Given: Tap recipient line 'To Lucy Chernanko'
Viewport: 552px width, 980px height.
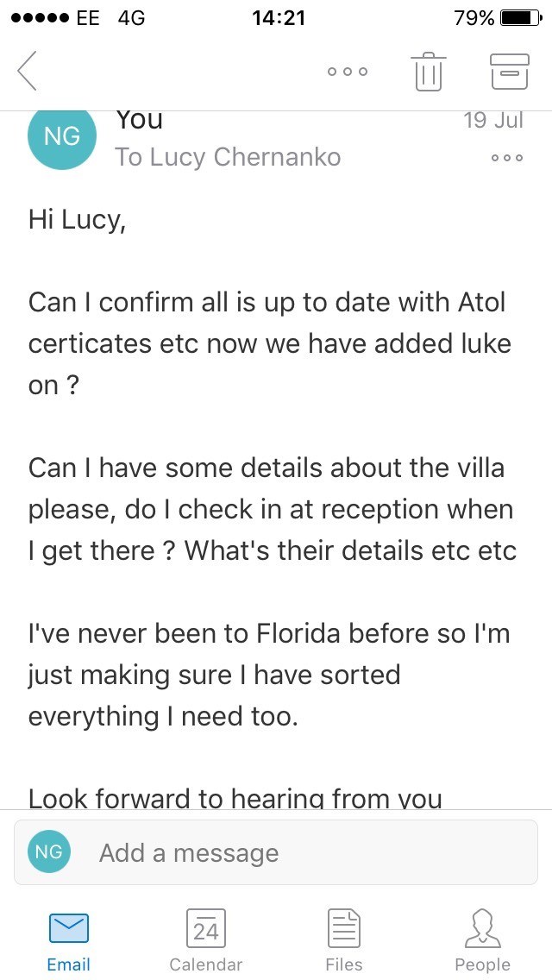Looking at the screenshot, I should (228, 157).
